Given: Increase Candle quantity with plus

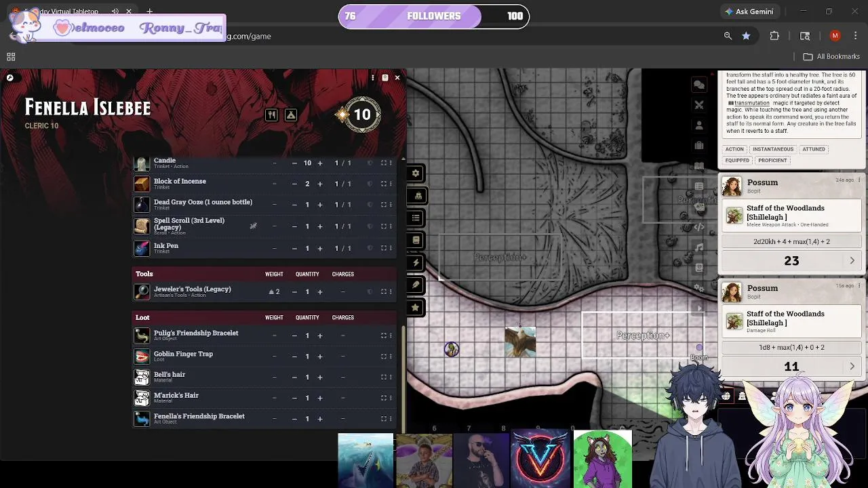Looking at the screenshot, I should (x=320, y=163).
